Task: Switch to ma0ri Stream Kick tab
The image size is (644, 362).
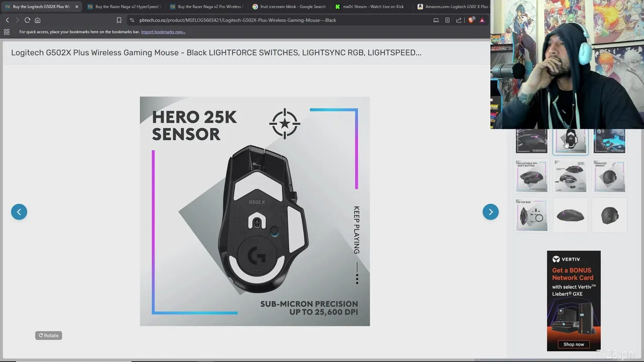Action: (370, 7)
